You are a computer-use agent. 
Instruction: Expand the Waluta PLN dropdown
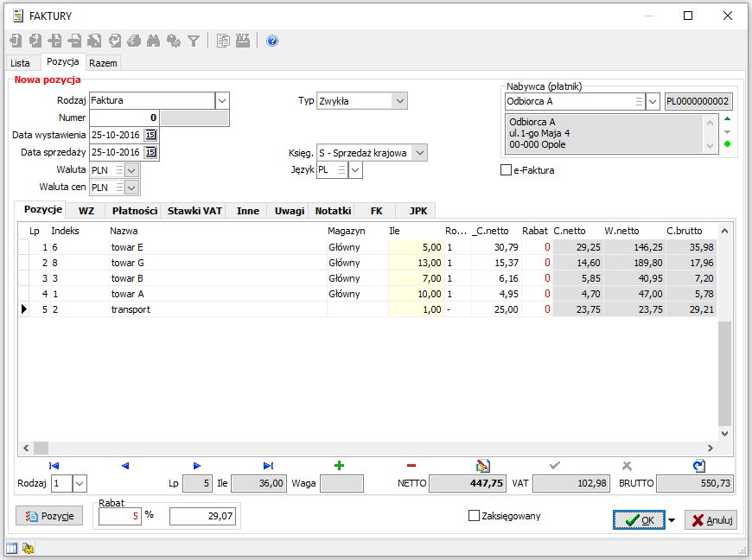click(x=131, y=170)
